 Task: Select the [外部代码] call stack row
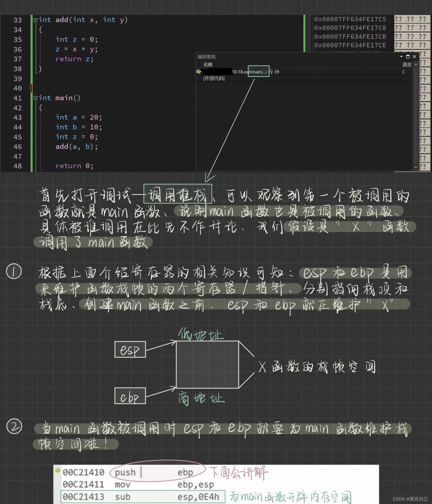click(x=214, y=78)
